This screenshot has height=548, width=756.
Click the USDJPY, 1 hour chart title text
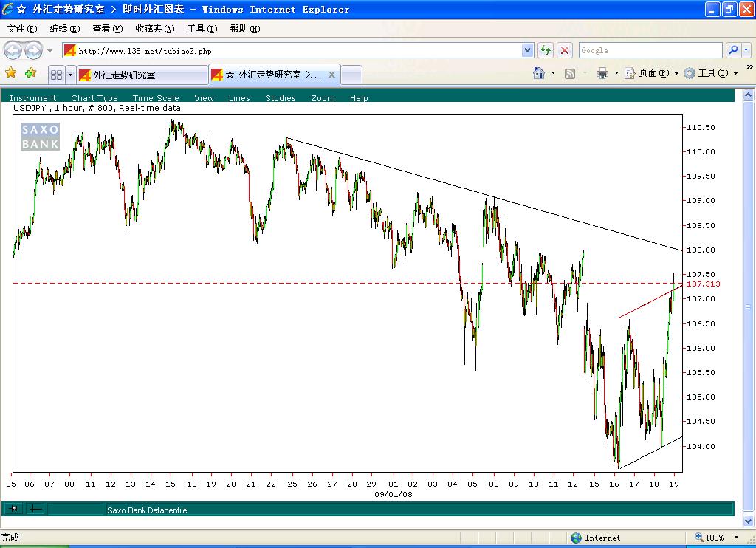coord(97,108)
